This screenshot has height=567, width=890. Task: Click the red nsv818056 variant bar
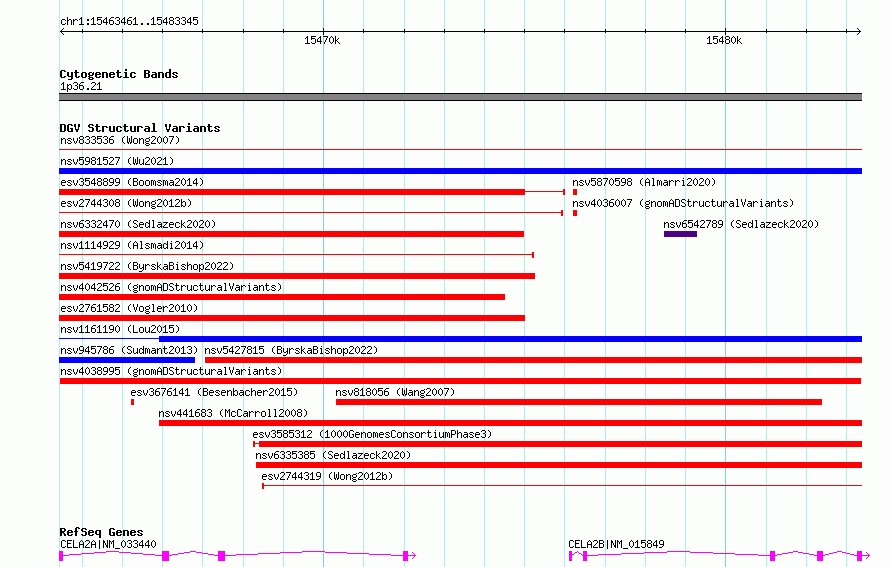point(579,402)
